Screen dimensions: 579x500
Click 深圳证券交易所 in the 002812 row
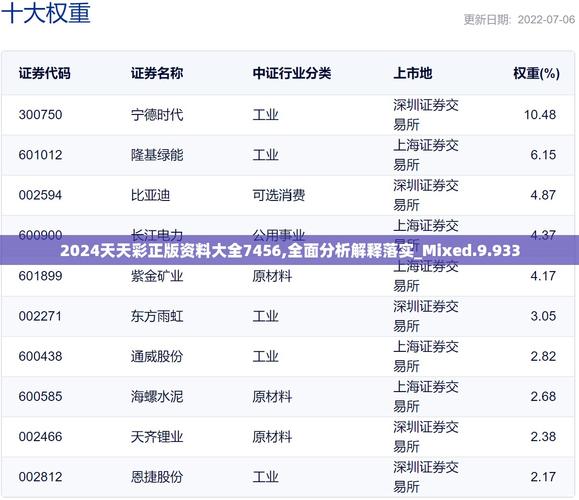(x=426, y=477)
